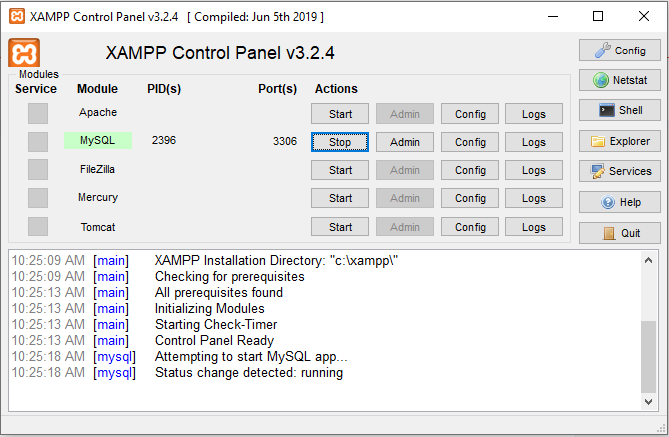The width and height of the screenshot is (669, 437).
Task: Open the Tomcat Logs menu
Action: tap(534, 227)
